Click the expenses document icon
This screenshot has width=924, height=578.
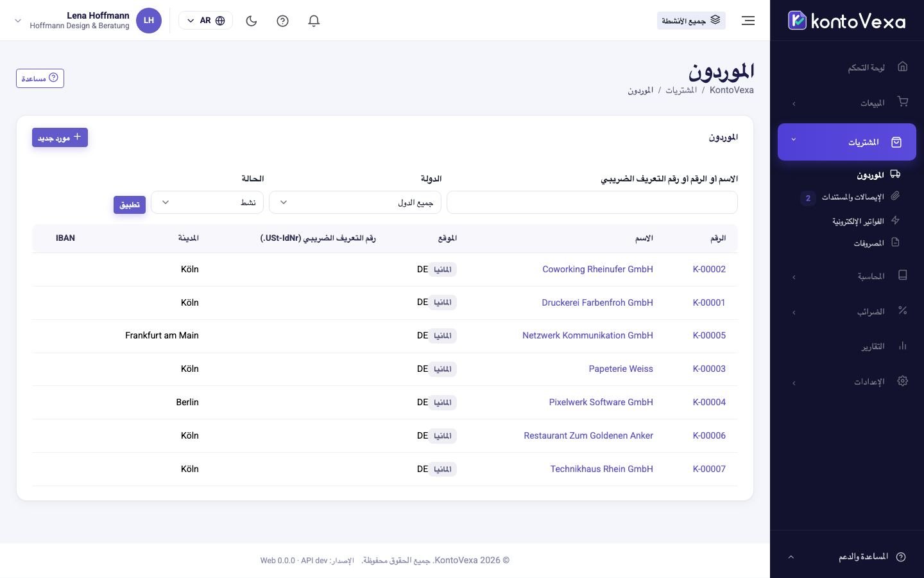point(896,242)
